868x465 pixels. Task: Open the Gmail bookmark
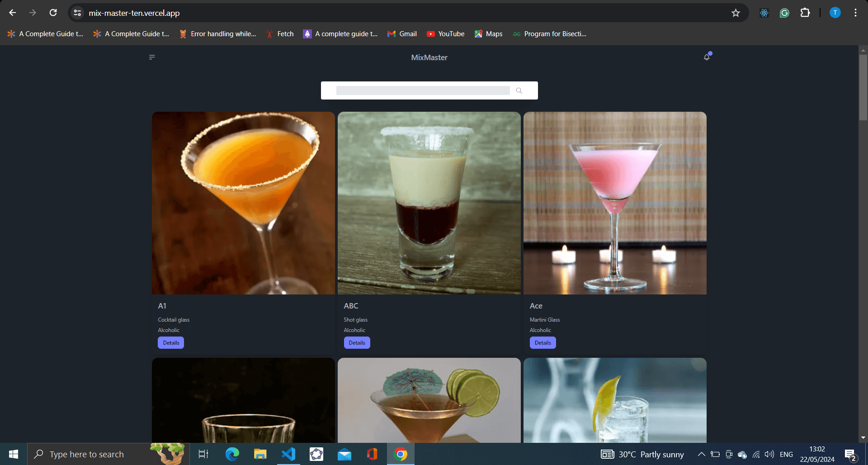point(402,34)
